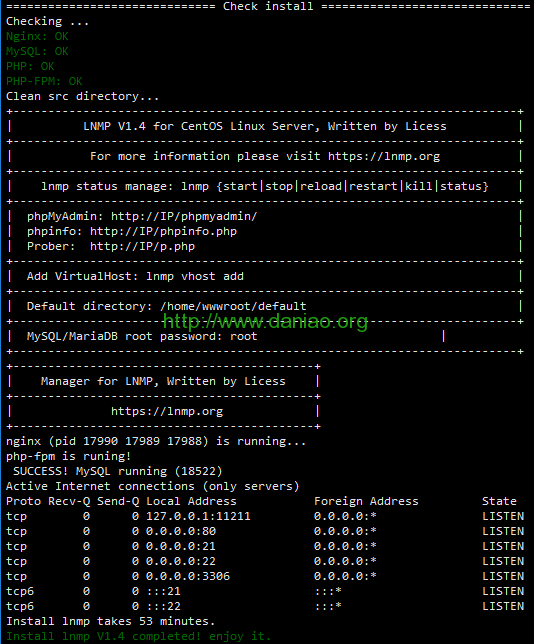Click the 'MySQL: OK' status line

point(37,51)
